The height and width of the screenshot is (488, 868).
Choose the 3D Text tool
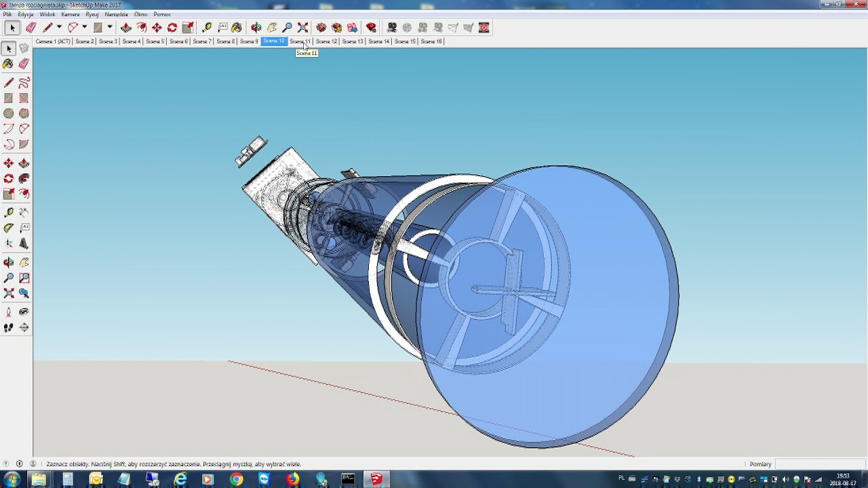pos(24,244)
